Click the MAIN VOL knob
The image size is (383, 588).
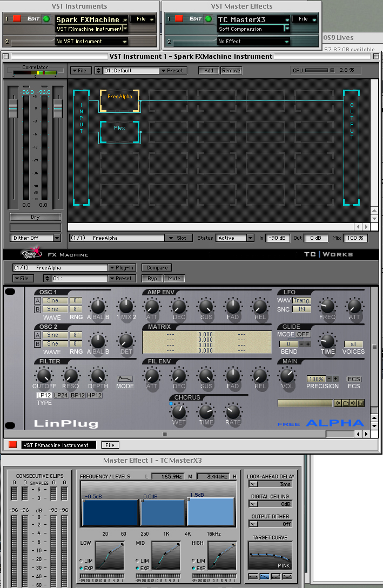(x=287, y=375)
